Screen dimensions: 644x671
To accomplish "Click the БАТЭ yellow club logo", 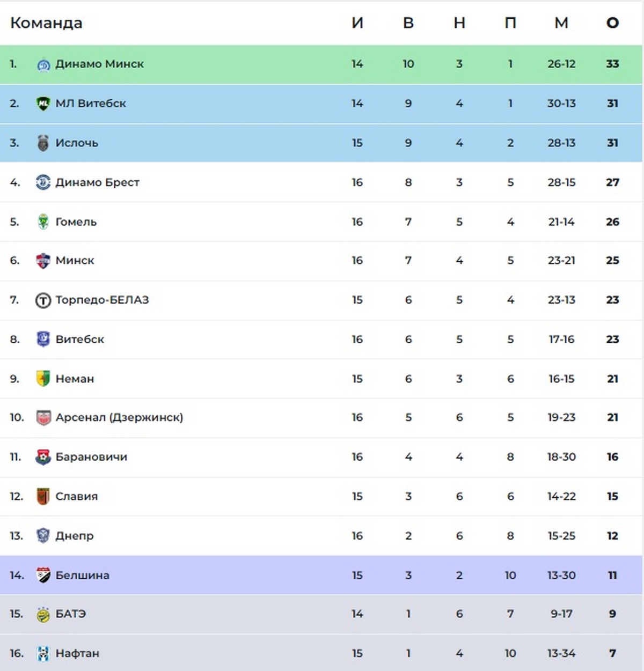I will [x=43, y=614].
